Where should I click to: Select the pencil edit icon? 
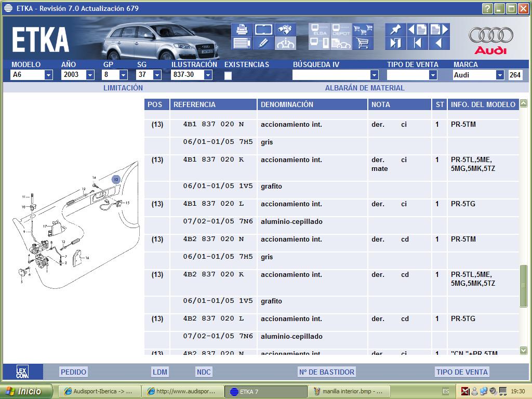click(x=263, y=43)
